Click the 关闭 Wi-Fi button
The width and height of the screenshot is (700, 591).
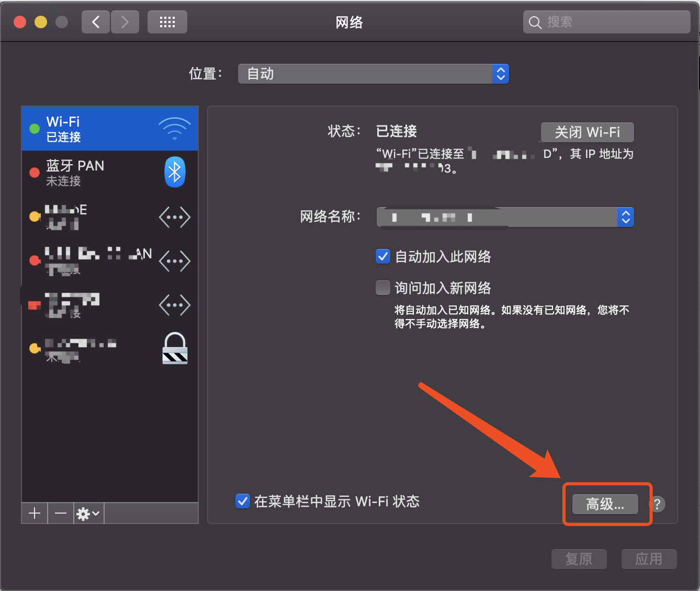pyautogui.click(x=587, y=132)
